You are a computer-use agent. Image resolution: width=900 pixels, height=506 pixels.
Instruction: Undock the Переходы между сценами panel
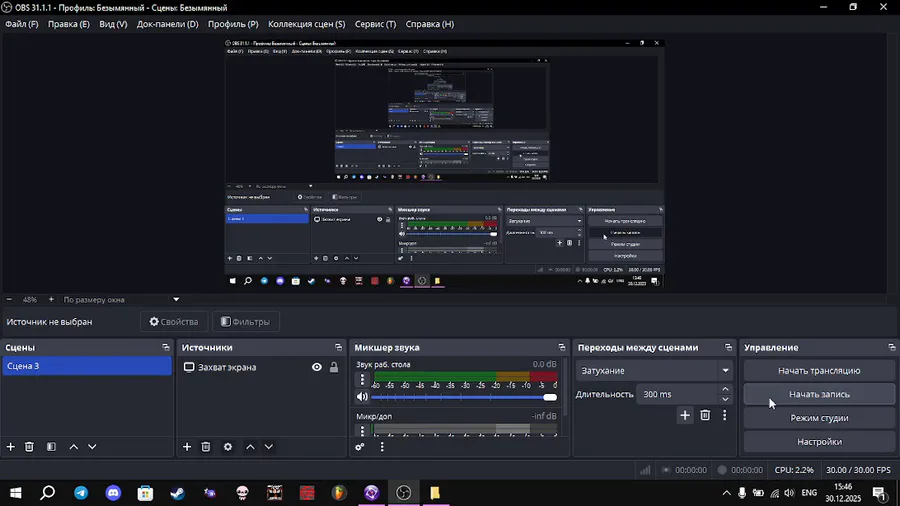(728, 347)
